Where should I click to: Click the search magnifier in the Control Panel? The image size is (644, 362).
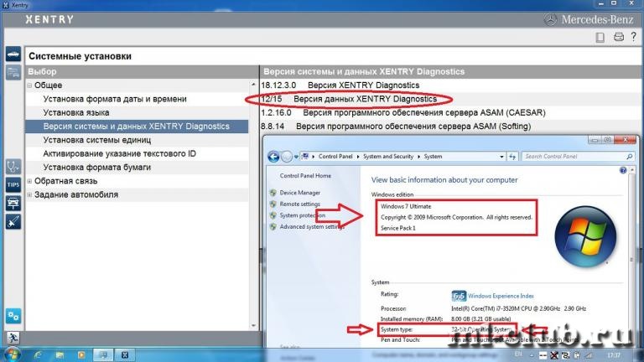(629, 157)
